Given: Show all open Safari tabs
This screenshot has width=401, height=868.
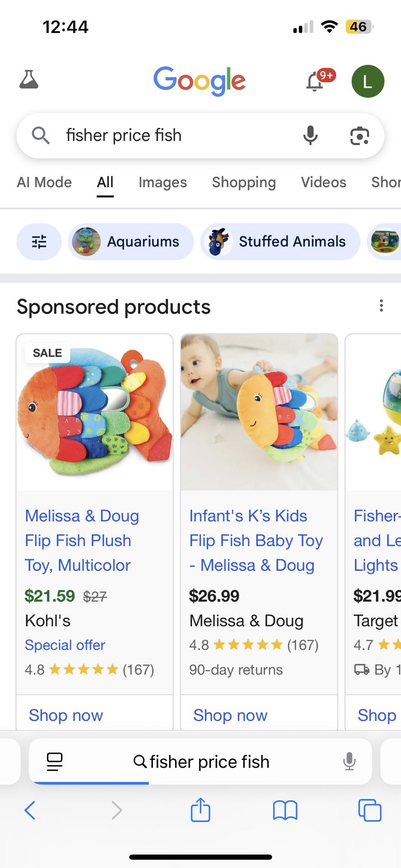Looking at the screenshot, I should click(369, 810).
